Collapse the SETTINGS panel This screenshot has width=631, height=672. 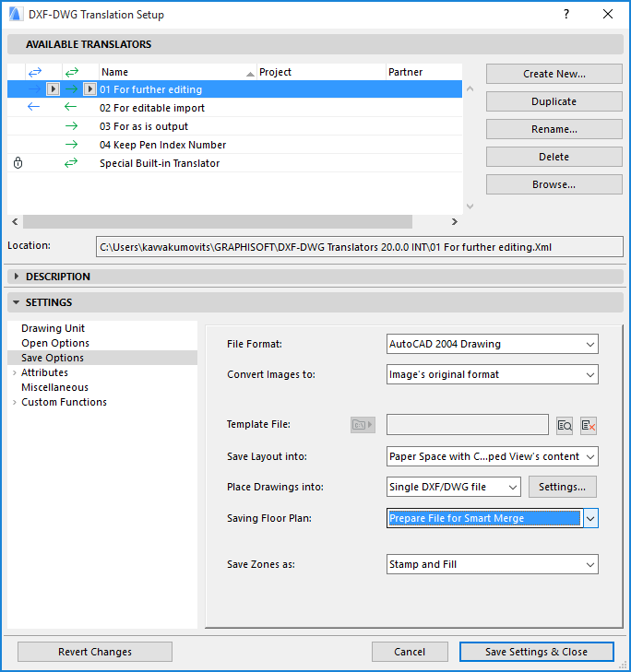tap(17, 302)
